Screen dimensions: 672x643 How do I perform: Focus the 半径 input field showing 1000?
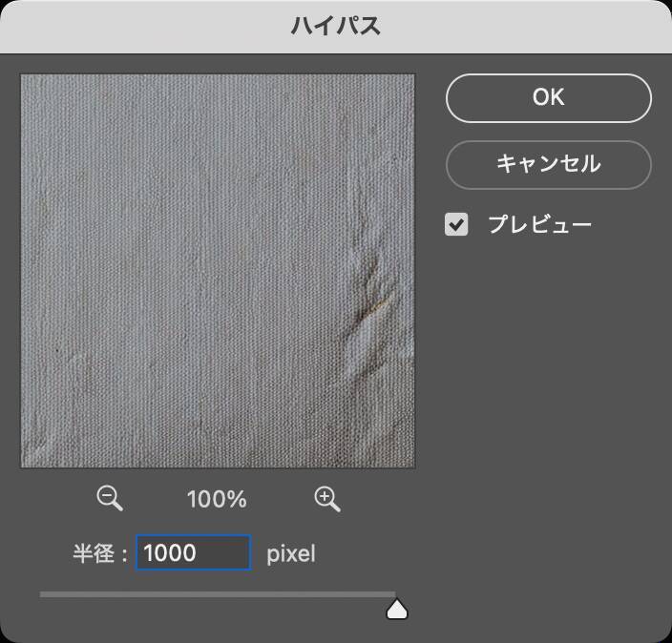click(193, 552)
